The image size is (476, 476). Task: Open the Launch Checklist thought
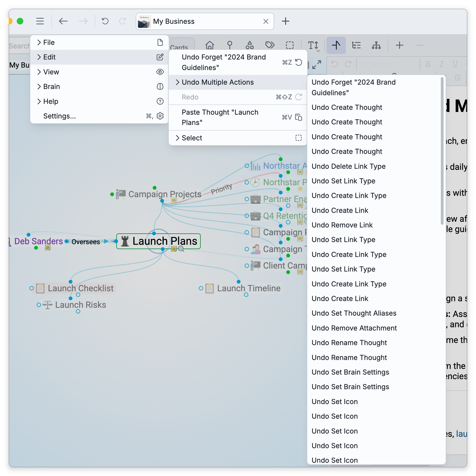[x=81, y=288]
